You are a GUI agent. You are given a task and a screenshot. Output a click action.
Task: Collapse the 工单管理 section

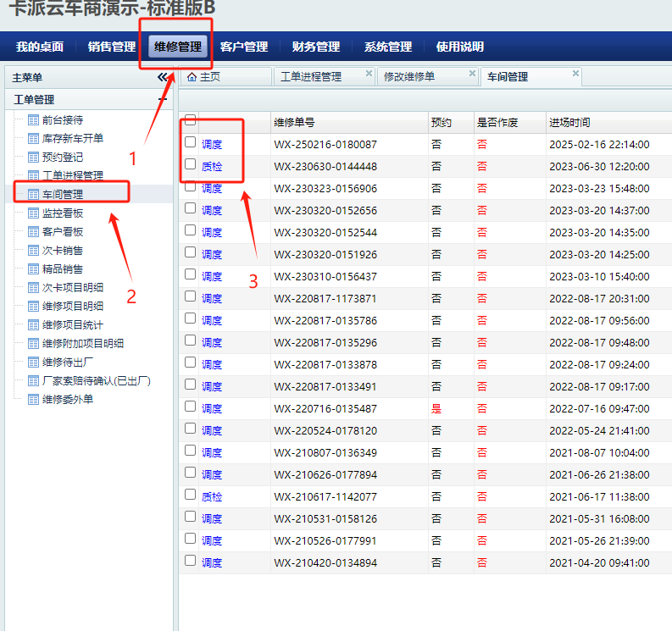click(163, 100)
